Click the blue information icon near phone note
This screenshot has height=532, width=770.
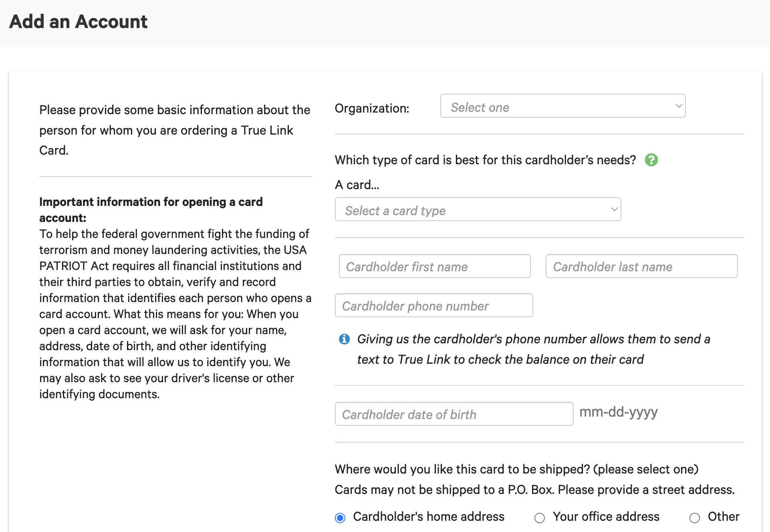[344, 339]
